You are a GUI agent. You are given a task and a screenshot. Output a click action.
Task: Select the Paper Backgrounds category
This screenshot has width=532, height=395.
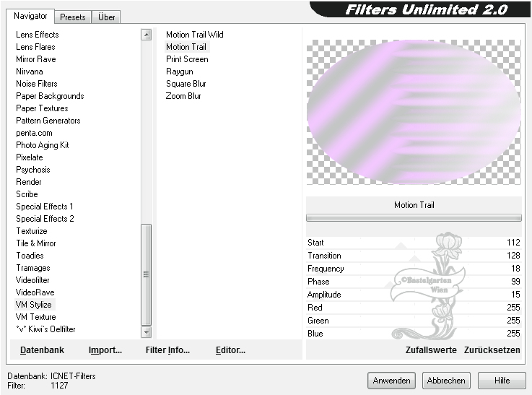click(x=50, y=96)
